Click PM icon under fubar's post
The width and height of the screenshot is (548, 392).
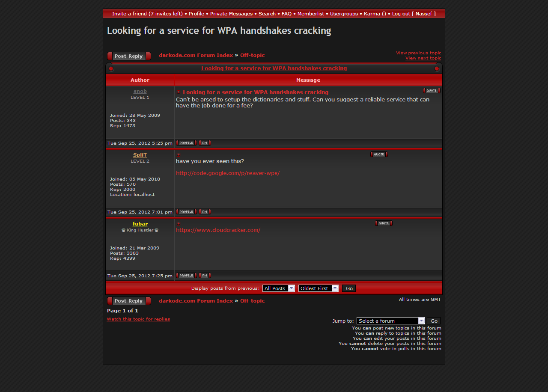pyautogui.click(x=205, y=276)
